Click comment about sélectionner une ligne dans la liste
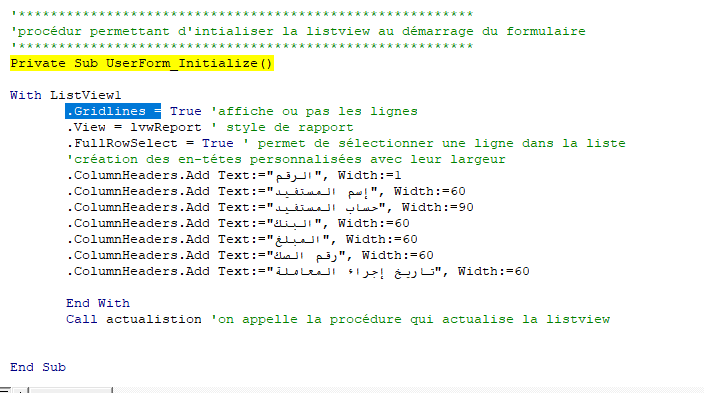Viewport: 704px width, 393px height. click(435, 143)
